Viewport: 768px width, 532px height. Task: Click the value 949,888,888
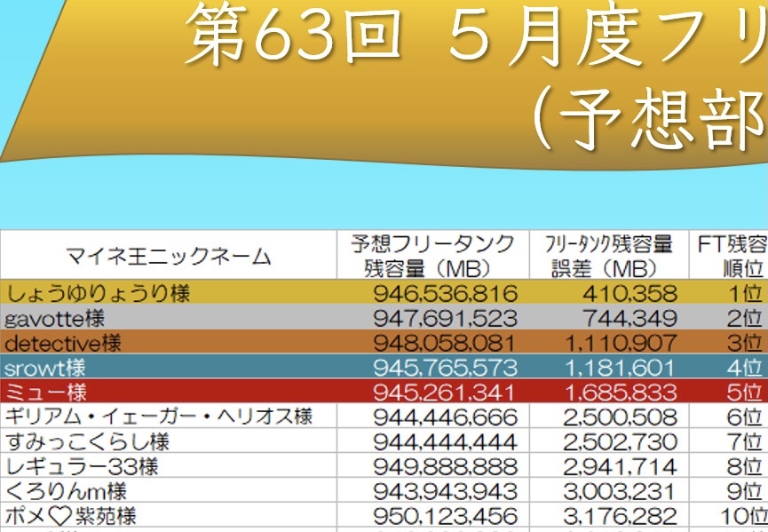tap(445, 466)
